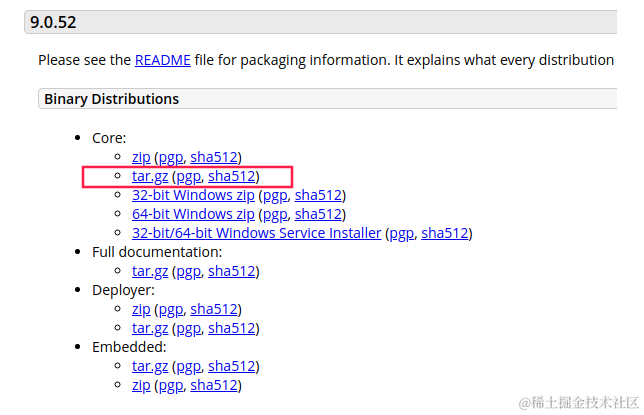Download the Embedded tar.gz
Viewport: 644px width, 415px height.
pyautogui.click(x=150, y=367)
